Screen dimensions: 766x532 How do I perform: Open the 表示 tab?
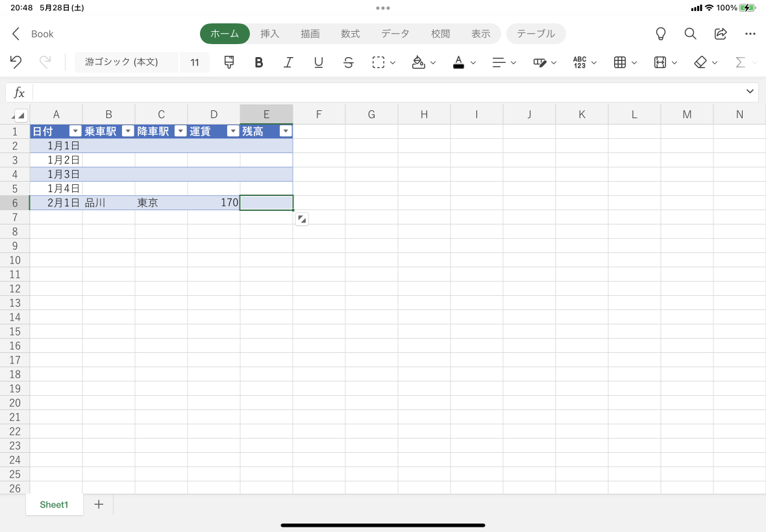click(x=481, y=34)
